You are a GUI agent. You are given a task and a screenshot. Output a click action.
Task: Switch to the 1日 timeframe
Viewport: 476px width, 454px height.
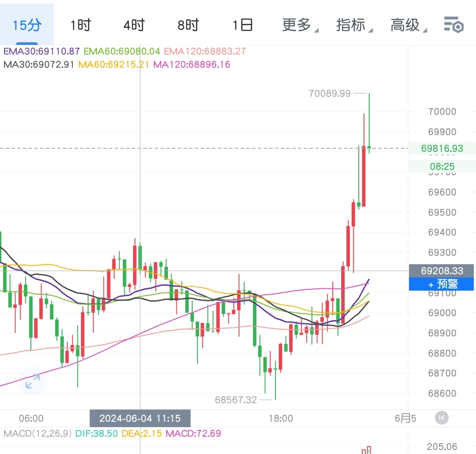tap(242, 25)
